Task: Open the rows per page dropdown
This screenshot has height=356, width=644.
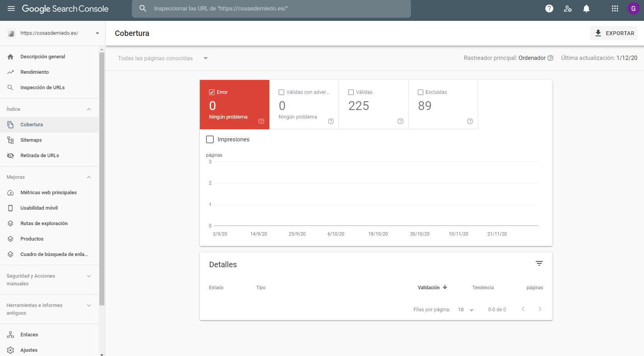Action: tap(466, 310)
